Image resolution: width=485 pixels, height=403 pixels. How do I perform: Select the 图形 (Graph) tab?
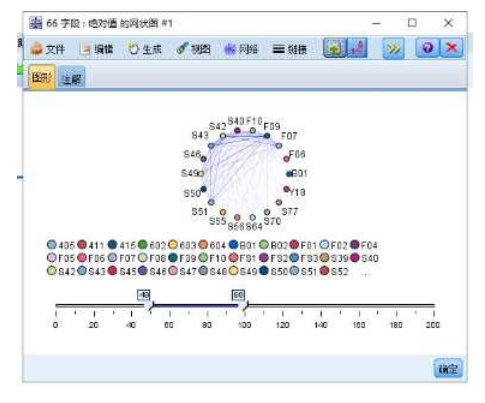pos(42,77)
